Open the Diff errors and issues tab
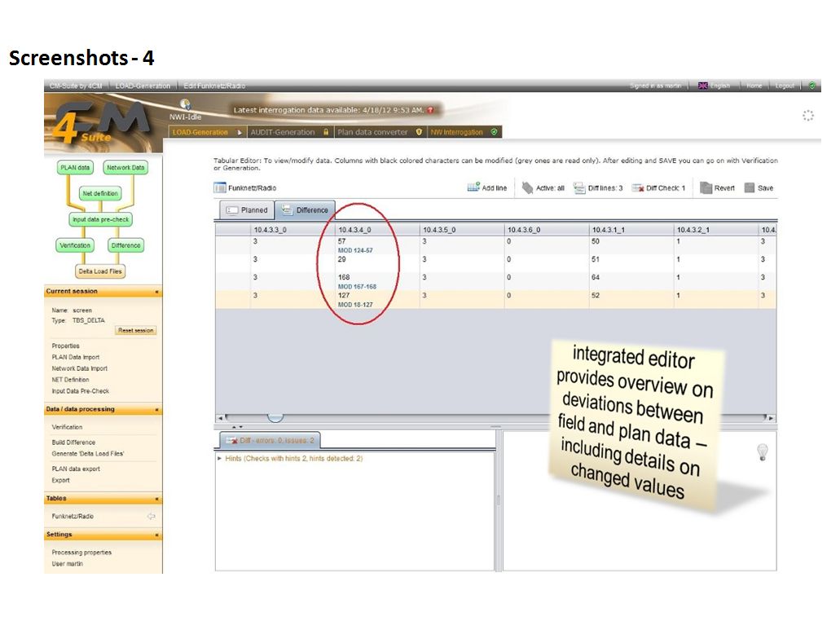 pos(270,440)
